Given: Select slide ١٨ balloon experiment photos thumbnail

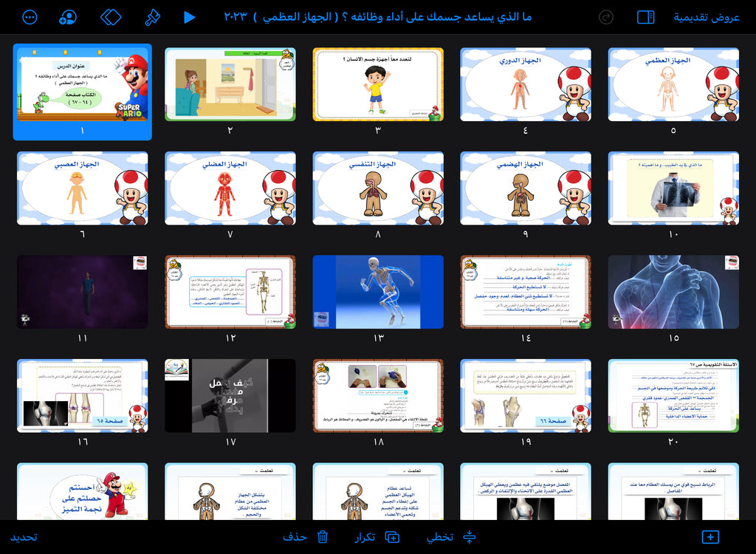Looking at the screenshot, I should 378,396.
